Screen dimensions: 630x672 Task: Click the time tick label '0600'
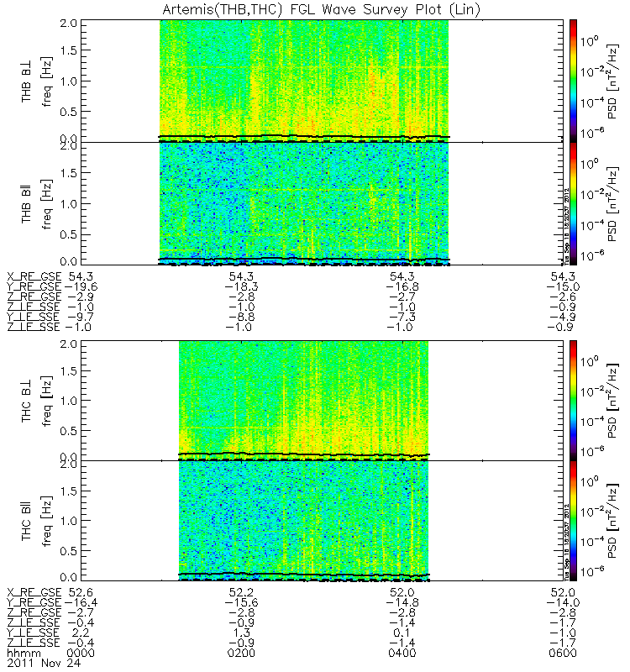563,654
